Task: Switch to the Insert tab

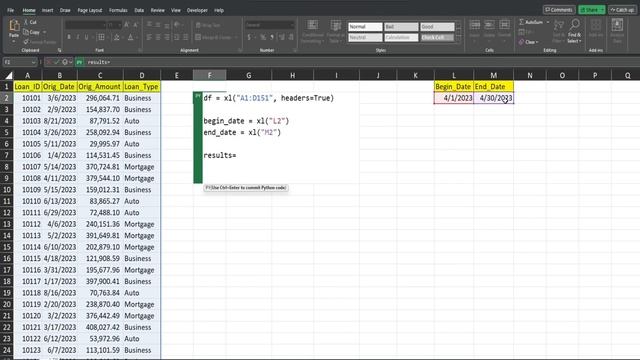Action: click(x=47, y=10)
